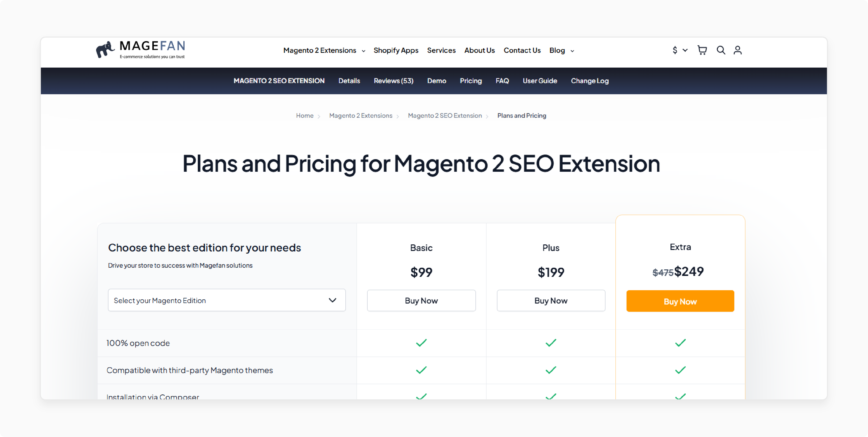Switch to the Details tab
The height and width of the screenshot is (437, 868).
(x=349, y=81)
